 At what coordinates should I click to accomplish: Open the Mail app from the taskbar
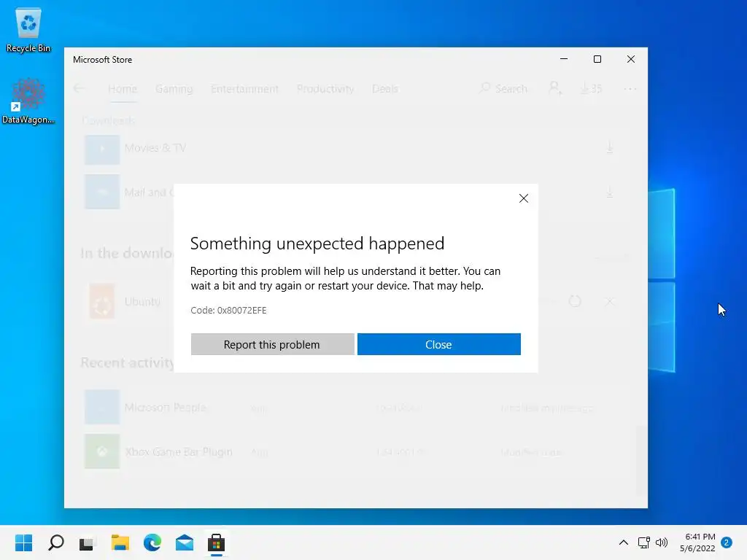click(x=185, y=542)
